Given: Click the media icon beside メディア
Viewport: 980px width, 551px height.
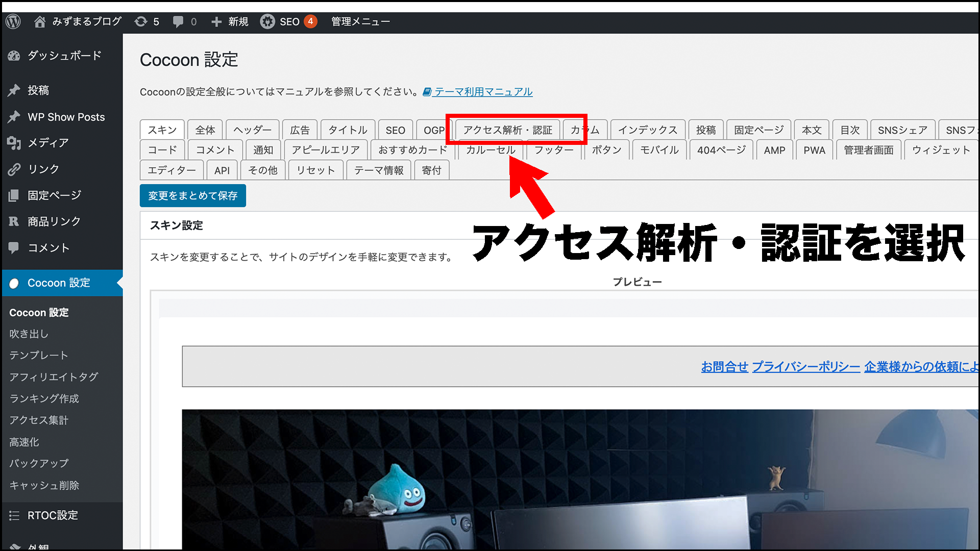Looking at the screenshot, I should (x=14, y=143).
